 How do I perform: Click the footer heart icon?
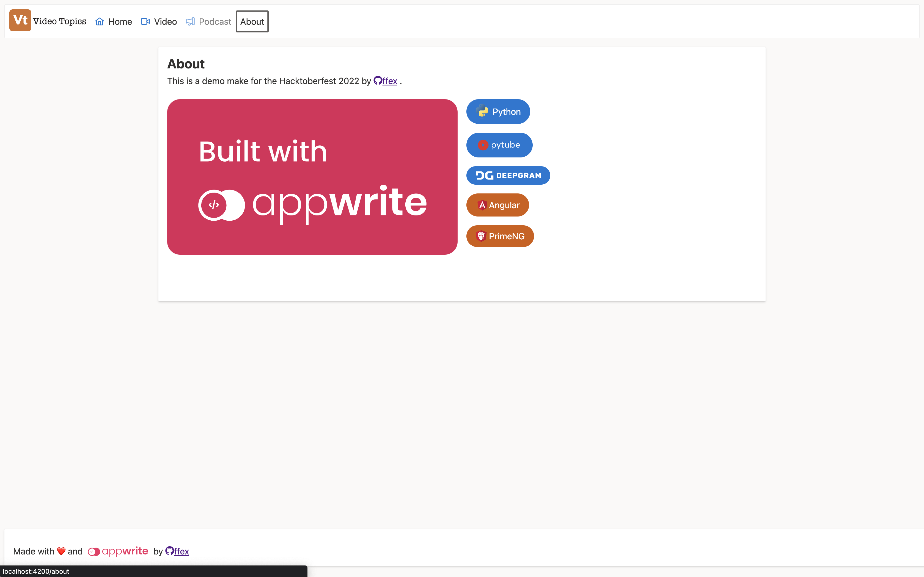coord(61,551)
